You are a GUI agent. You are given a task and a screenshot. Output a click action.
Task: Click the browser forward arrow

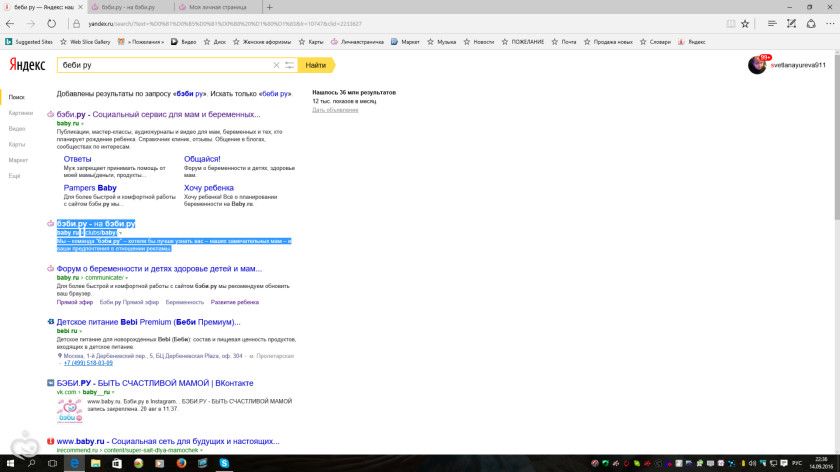pos(31,24)
